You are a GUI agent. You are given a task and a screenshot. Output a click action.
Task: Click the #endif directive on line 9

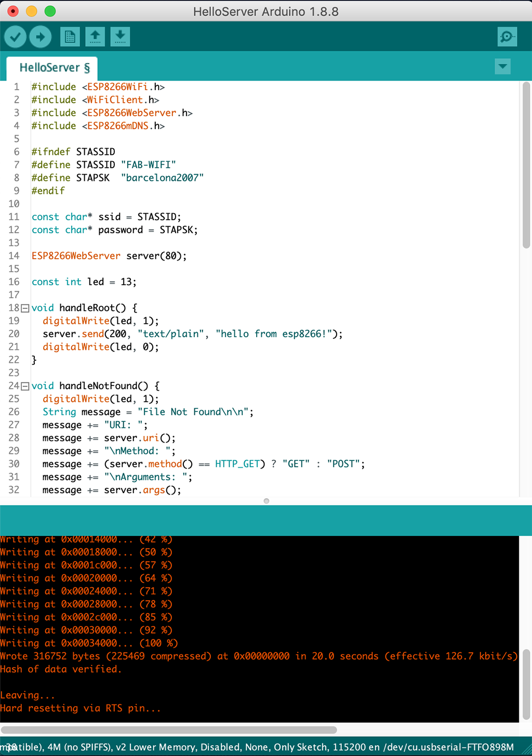click(x=48, y=191)
